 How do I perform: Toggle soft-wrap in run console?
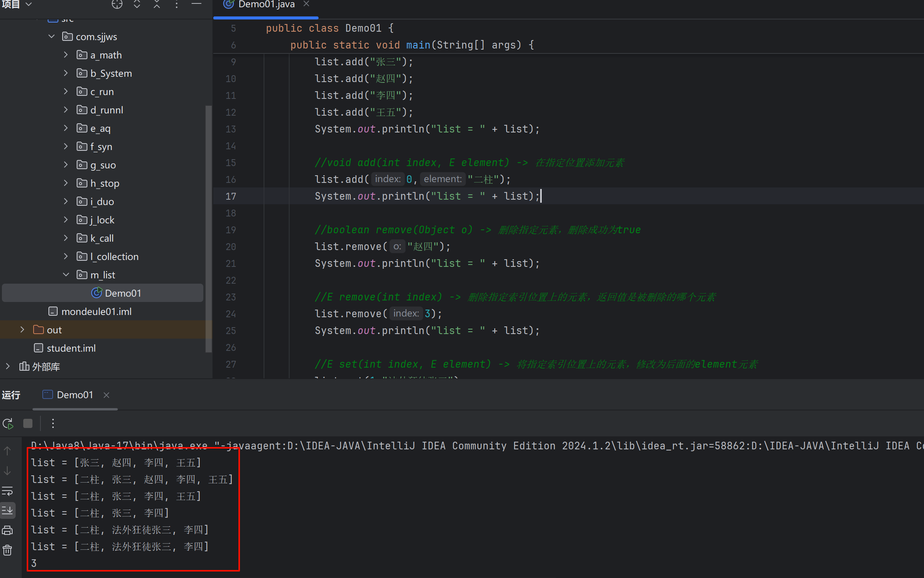click(8, 491)
